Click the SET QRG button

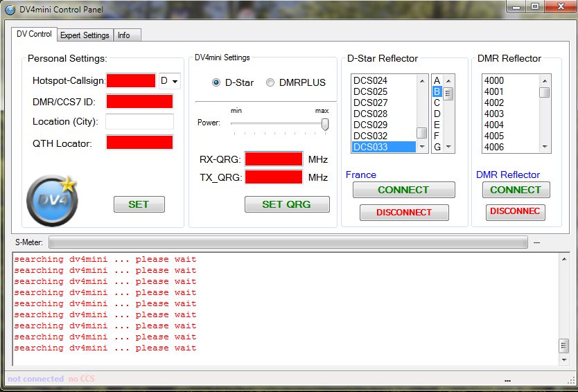(287, 204)
